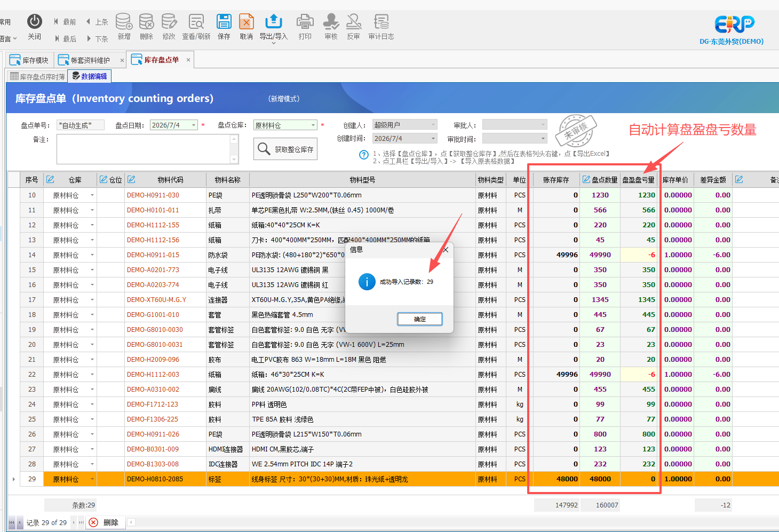The image size is (779, 532).
Task: Click the 盘盈盘亏量 column header
Action: point(638,180)
